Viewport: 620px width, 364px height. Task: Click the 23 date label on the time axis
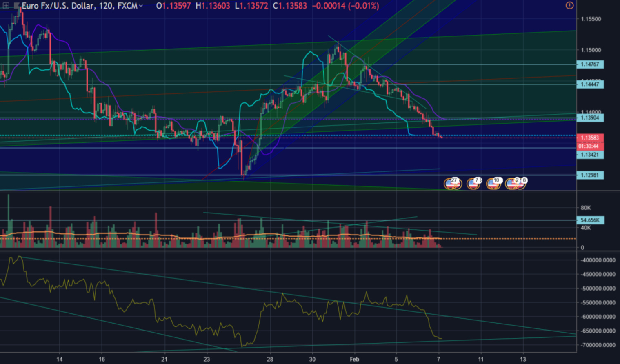pyautogui.click(x=207, y=360)
